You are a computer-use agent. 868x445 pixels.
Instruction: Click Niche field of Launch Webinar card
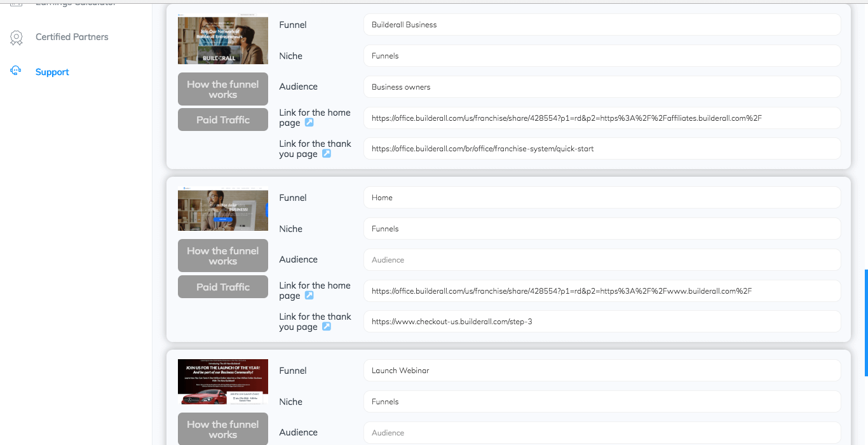coord(602,402)
